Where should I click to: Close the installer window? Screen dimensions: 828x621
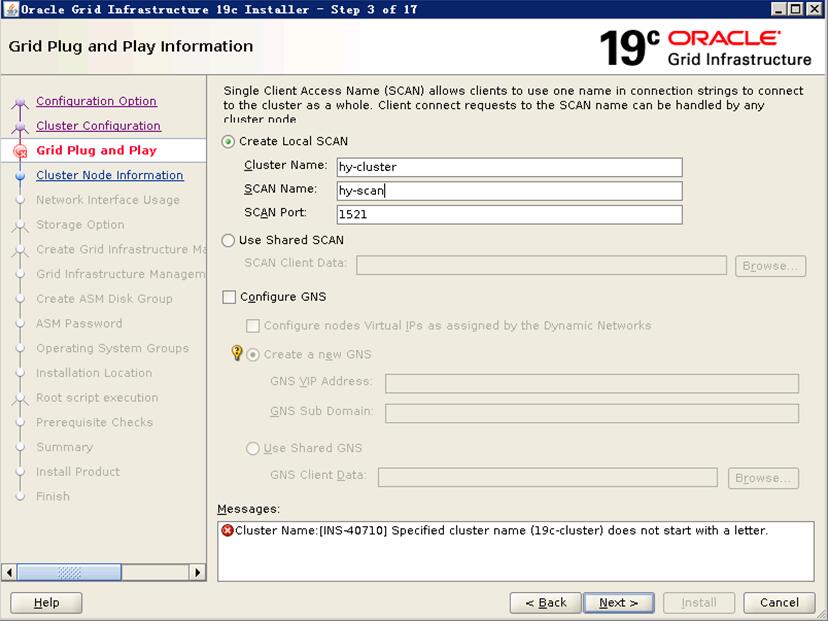pos(814,9)
